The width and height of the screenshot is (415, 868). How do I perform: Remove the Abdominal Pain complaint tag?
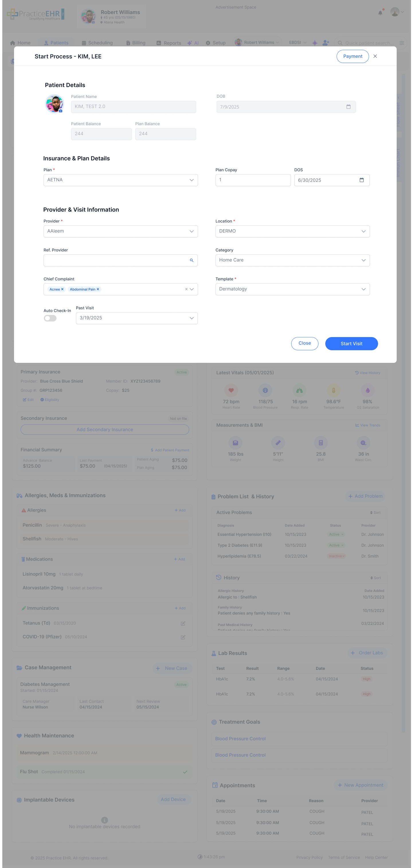[98, 289]
